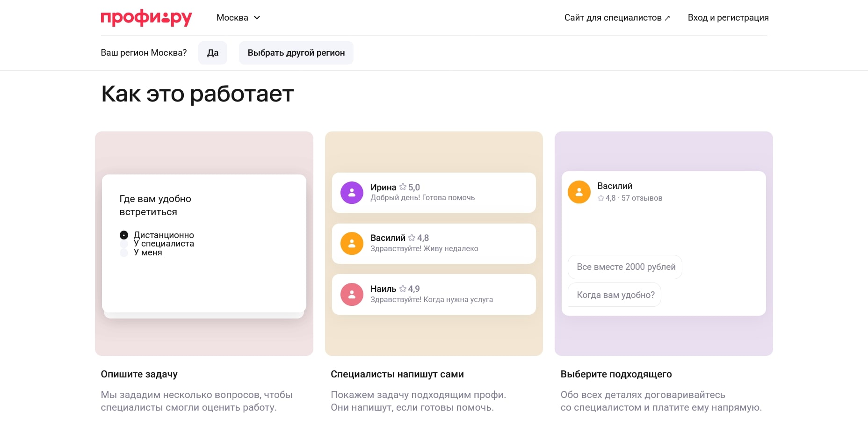Click Ирина's purple avatar icon
Viewport: 868px width, 427px height.
click(351, 192)
